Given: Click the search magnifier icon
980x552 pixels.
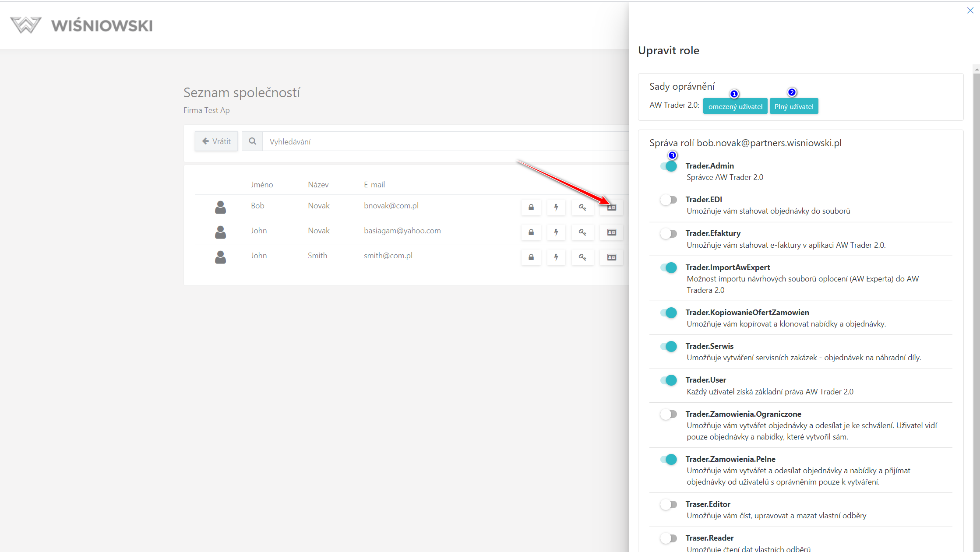Looking at the screenshot, I should (x=252, y=141).
